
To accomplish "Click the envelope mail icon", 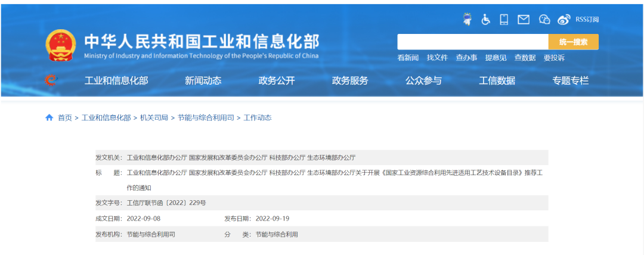I will click(x=524, y=19).
